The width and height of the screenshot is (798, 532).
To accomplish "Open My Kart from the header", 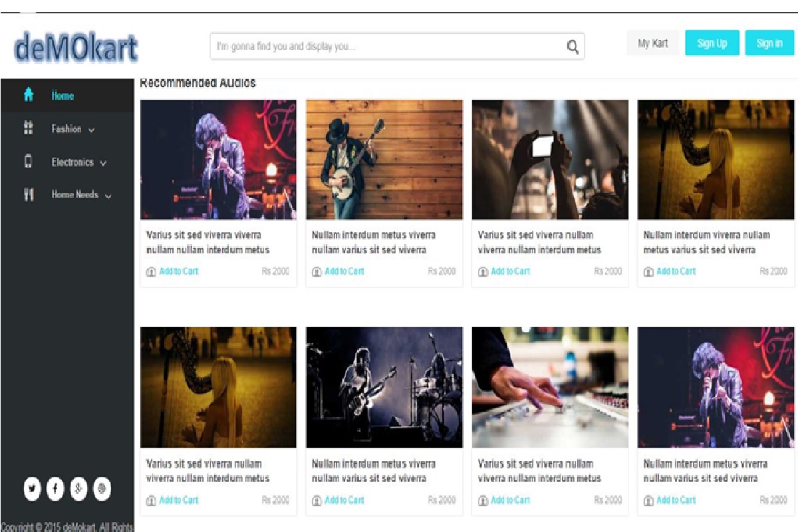I will [652, 43].
